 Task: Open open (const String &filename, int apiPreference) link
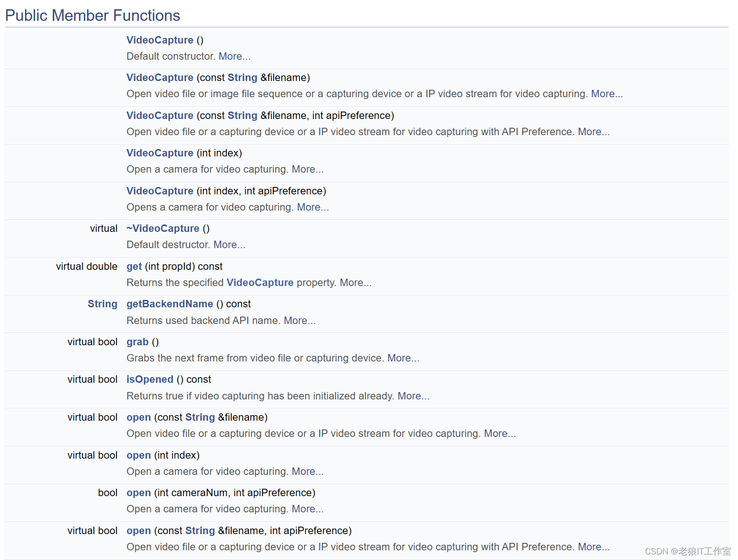point(139,531)
